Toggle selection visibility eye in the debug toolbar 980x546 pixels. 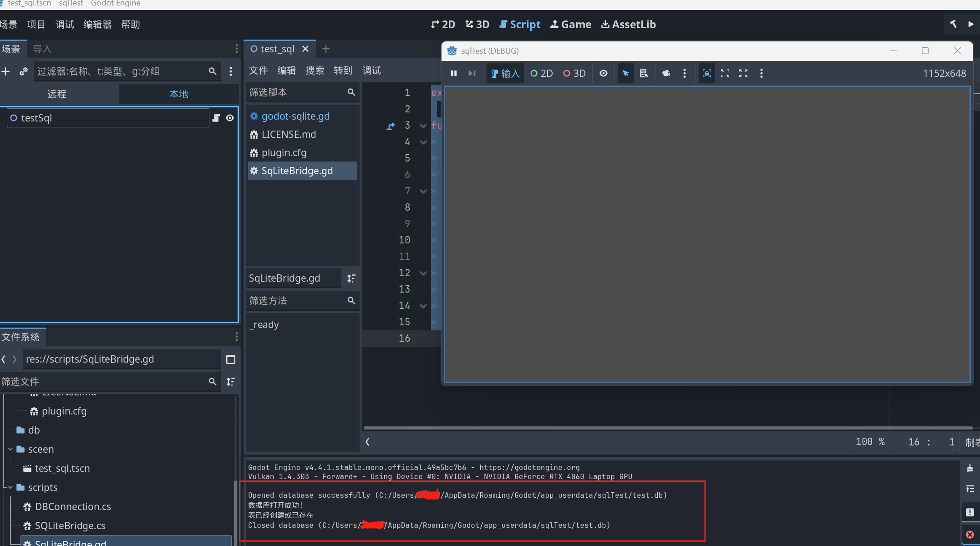click(604, 73)
